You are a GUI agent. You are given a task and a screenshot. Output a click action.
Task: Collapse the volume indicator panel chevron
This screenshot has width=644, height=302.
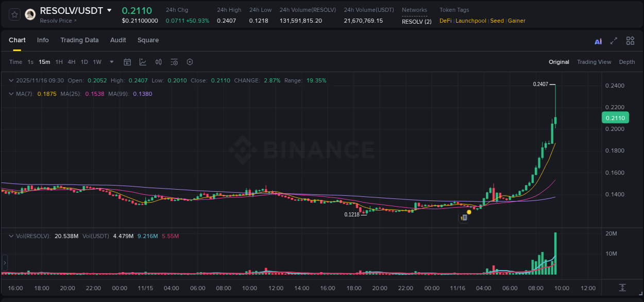tap(11, 236)
